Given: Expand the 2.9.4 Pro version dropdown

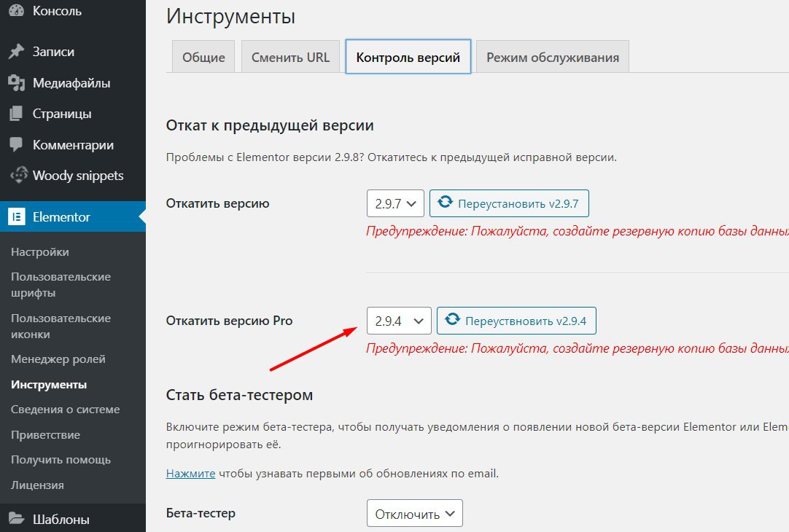Looking at the screenshot, I should [x=399, y=321].
